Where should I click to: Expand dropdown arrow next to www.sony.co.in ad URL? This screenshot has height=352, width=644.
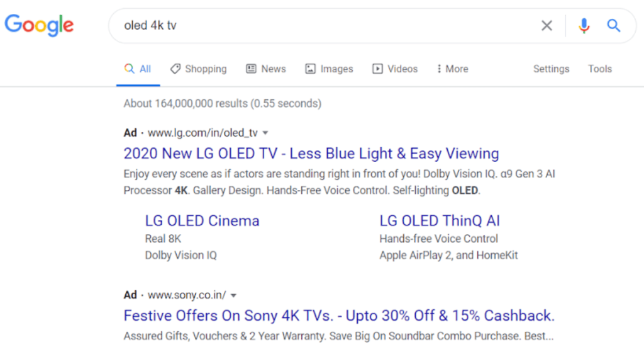(x=233, y=295)
